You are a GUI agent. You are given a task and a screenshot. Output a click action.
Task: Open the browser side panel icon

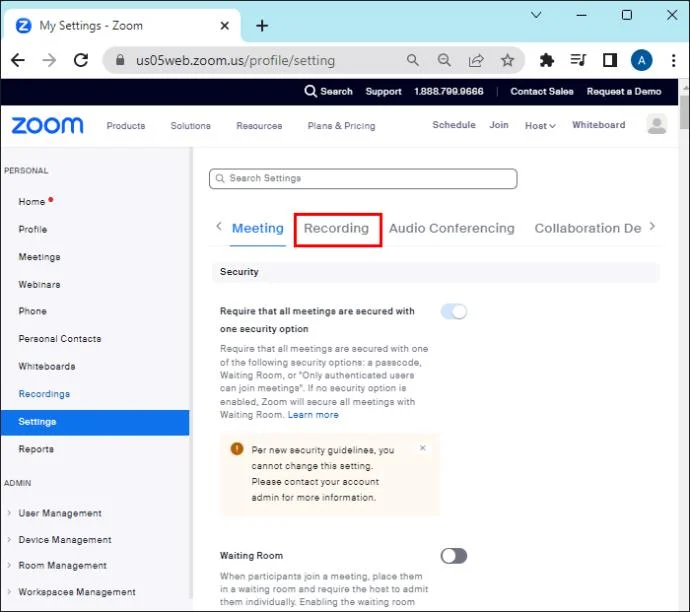609,60
